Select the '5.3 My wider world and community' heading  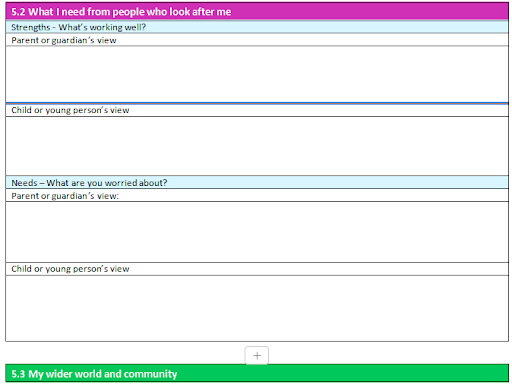coord(94,374)
